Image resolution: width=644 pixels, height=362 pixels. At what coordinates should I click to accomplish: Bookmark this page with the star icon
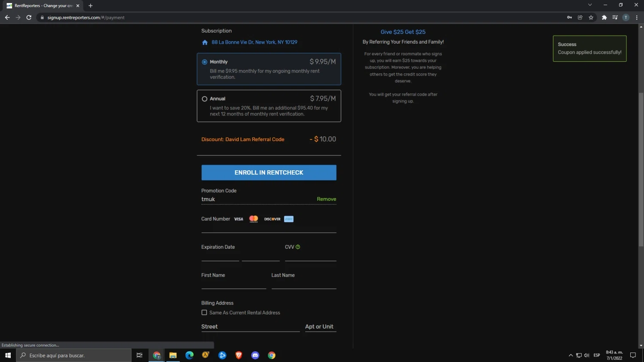(591, 18)
